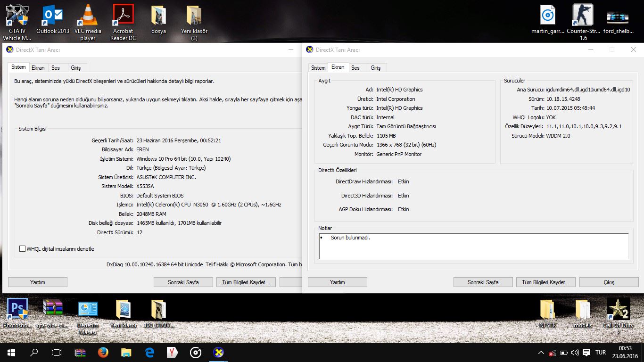Select the Giriş tab in the right window

(375, 68)
